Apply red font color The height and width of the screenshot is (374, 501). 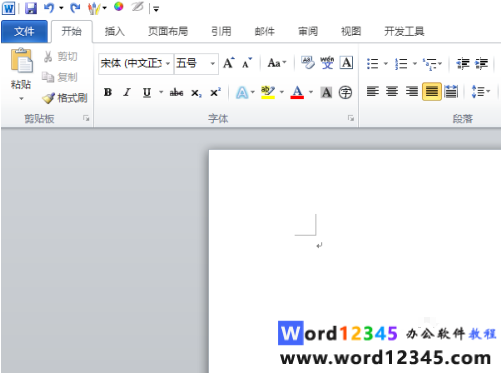pyautogui.click(x=297, y=92)
